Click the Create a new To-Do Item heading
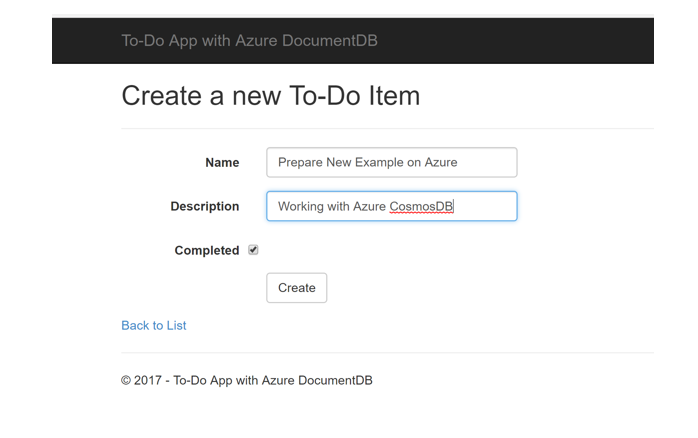Image resolution: width=698 pixels, height=438 pixels. coord(271,96)
